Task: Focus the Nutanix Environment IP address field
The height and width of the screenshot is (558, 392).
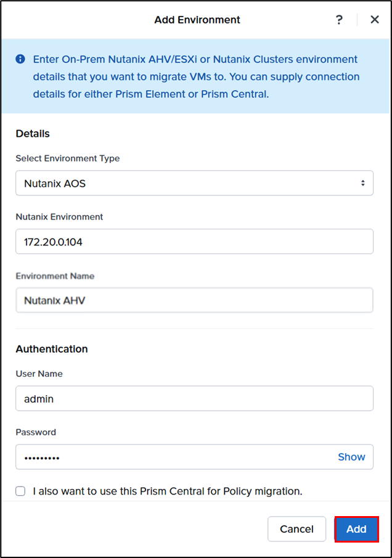Action: [x=194, y=242]
